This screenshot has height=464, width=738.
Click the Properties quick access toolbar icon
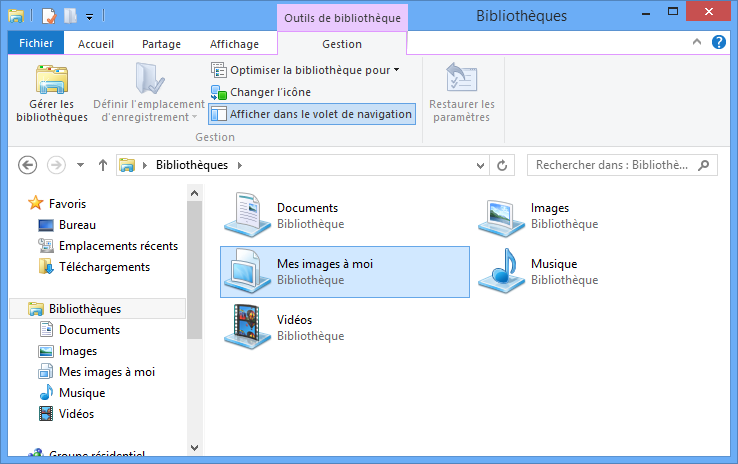tap(49, 16)
